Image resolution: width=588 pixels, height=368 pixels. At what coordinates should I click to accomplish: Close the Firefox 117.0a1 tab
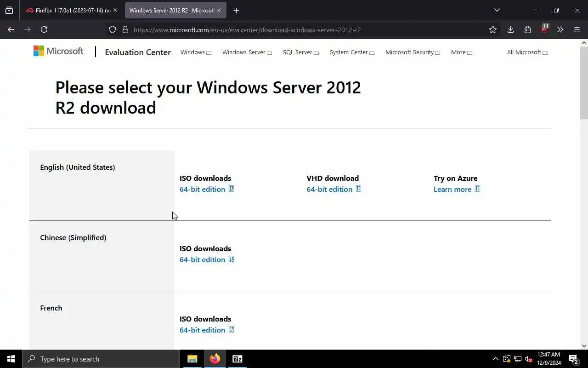point(115,10)
